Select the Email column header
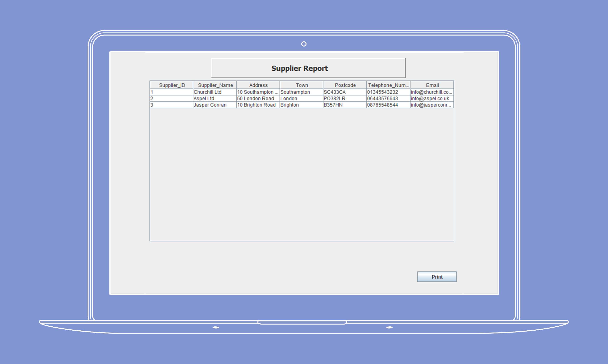 [x=432, y=85]
